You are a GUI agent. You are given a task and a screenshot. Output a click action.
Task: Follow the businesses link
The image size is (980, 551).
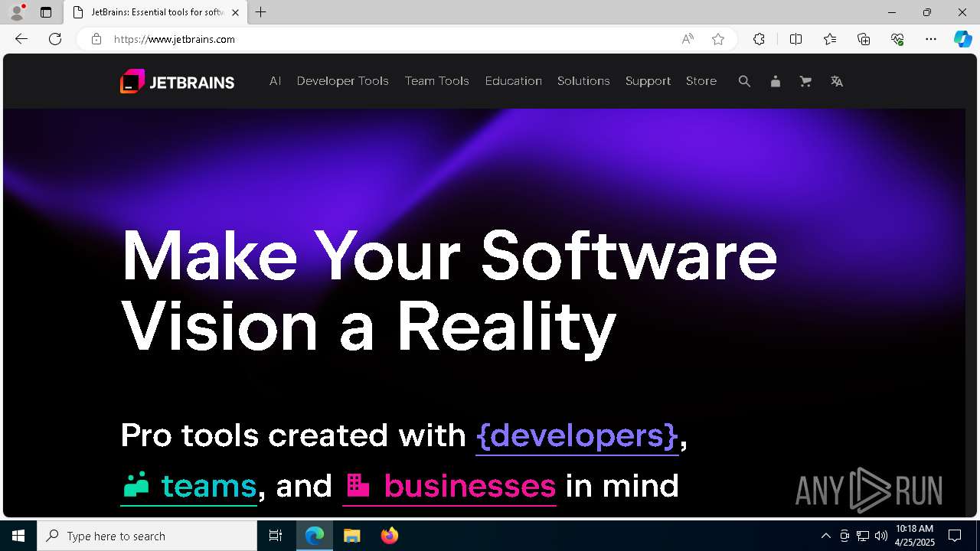coord(449,487)
